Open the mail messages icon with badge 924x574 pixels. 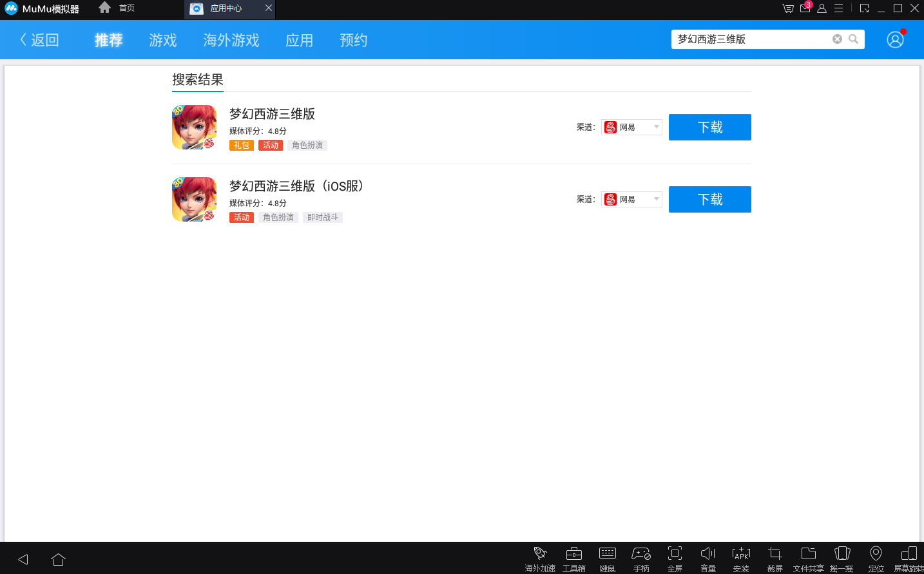pos(805,8)
